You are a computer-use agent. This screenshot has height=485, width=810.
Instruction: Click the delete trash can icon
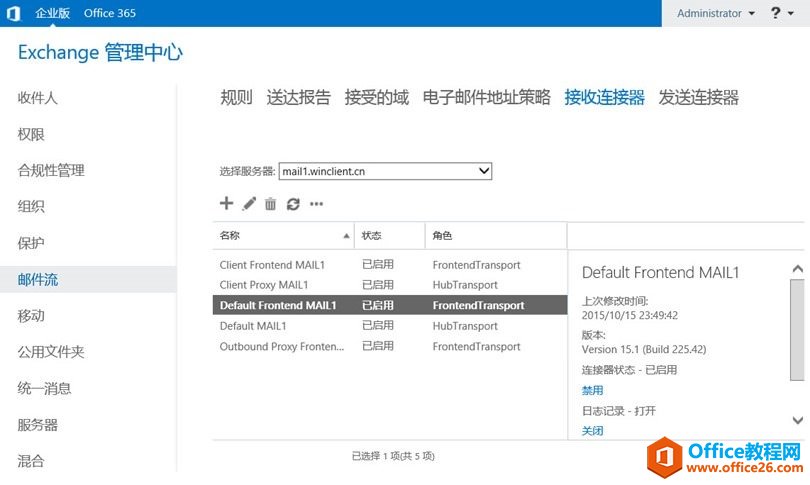[x=270, y=204]
